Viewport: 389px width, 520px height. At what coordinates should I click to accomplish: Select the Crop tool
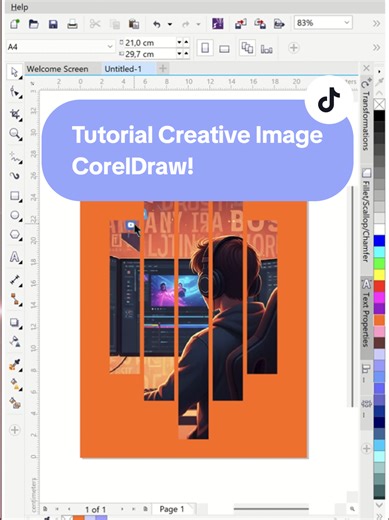click(15, 114)
